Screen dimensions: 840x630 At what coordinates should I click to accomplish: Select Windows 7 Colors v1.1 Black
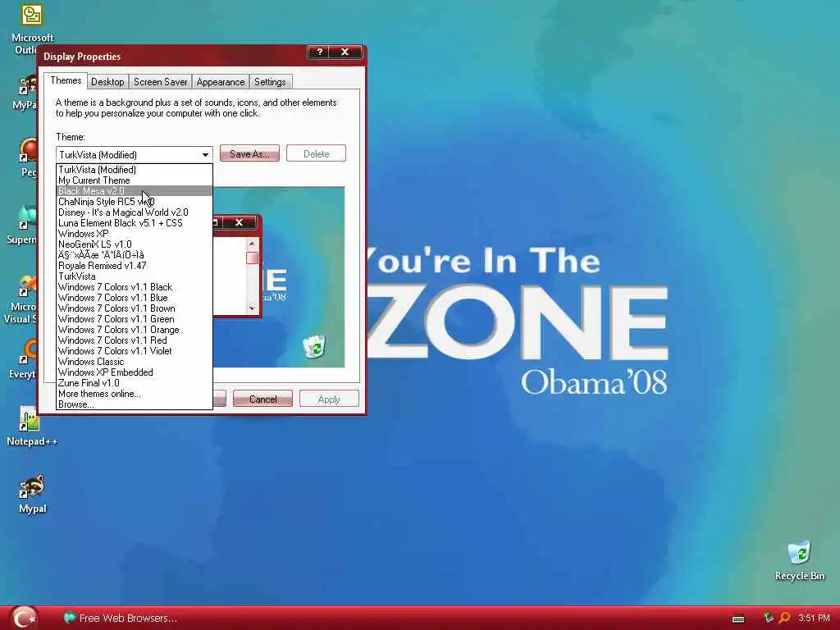pyautogui.click(x=135, y=287)
